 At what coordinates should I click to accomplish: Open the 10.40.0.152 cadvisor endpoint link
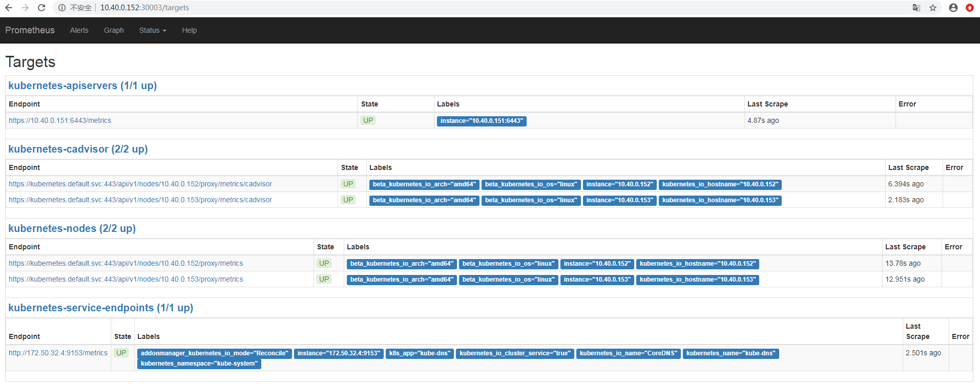click(x=140, y=184)
